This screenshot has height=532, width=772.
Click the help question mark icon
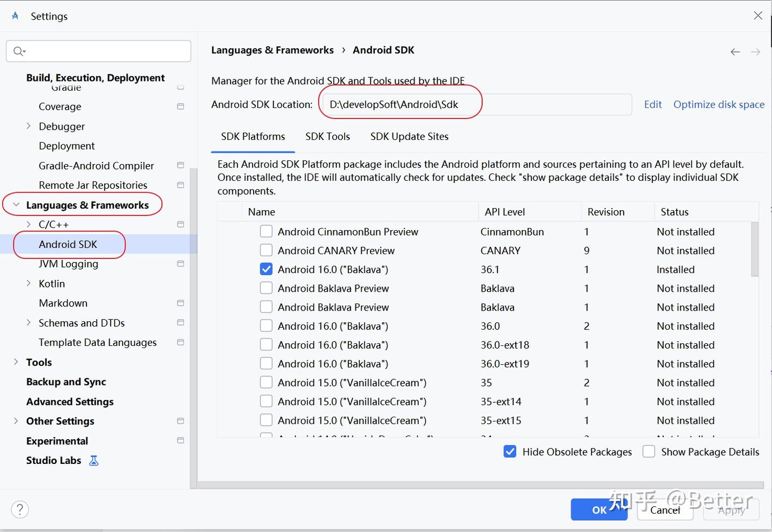click(x=20, y=509)
